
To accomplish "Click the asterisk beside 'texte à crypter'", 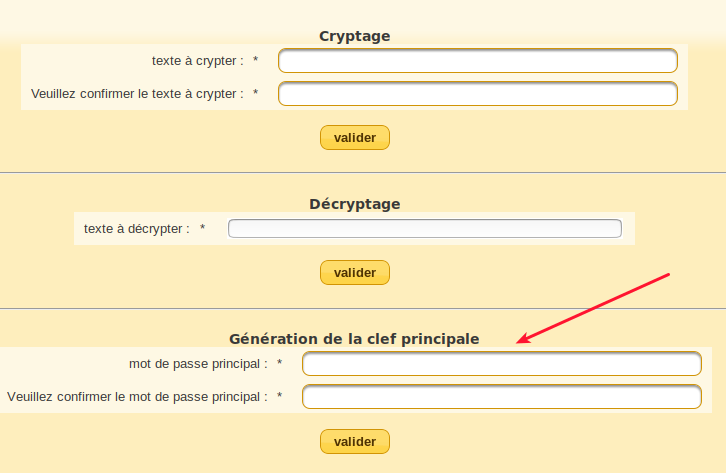I will coord(256,61).
